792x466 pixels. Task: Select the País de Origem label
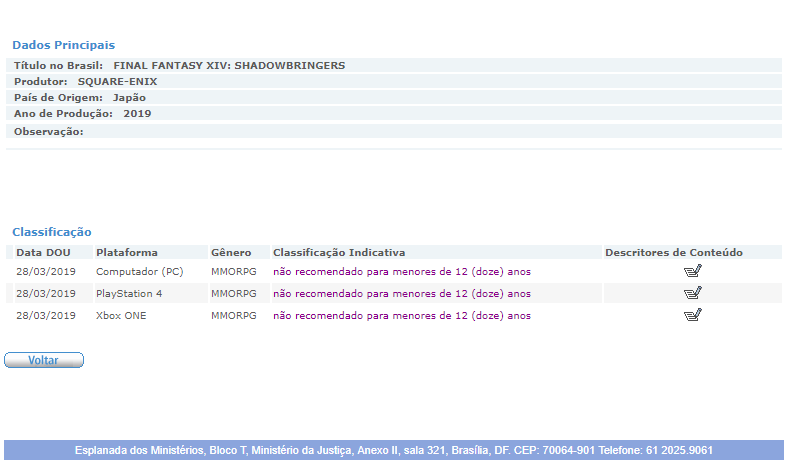[58, 97]
